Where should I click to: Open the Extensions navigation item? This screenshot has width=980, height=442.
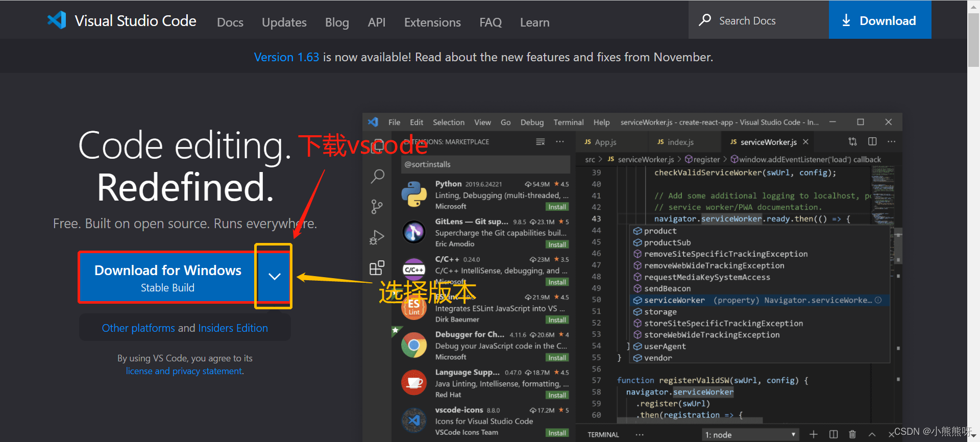[x=432, y=22]
